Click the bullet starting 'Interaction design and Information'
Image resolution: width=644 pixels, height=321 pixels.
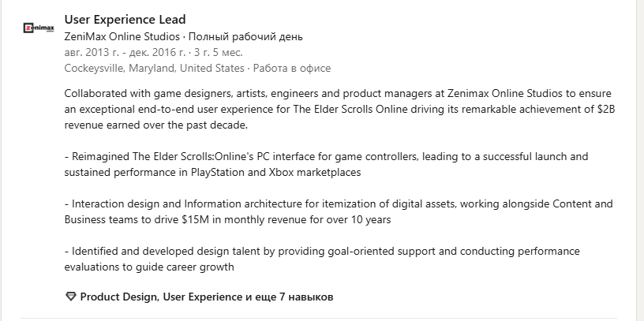[x=339, y=211]
